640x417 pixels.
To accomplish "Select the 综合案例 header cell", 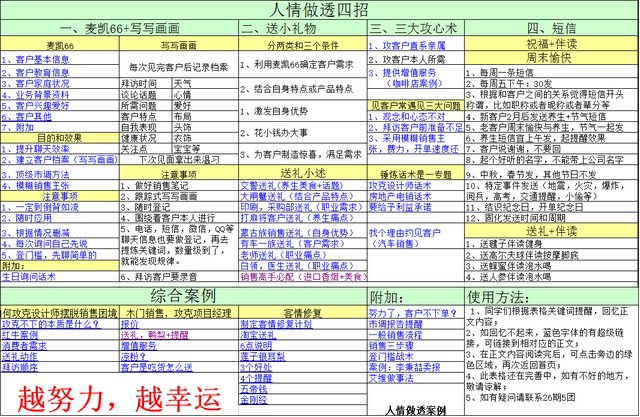I will pyautogui.click(x=183, y=296).
